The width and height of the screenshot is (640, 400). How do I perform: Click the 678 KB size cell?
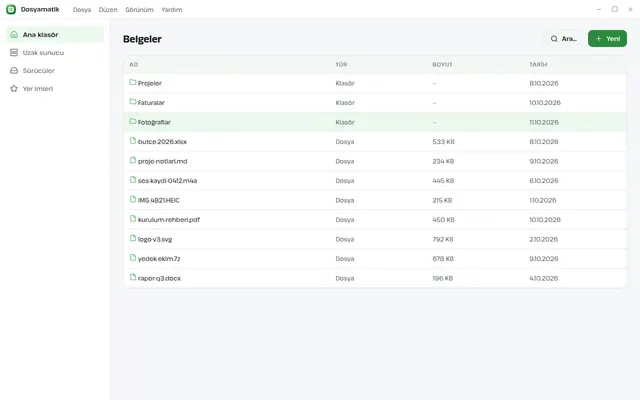coord(443,259)
